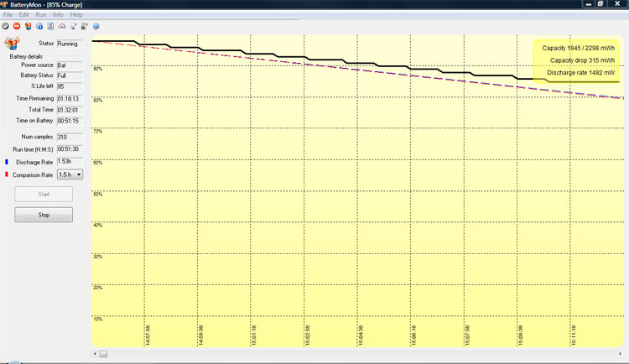Viewport: 629px width, 364px height.
Task: Click the Capacity drop 315 mWh text
Action: (x=582, y=60)
